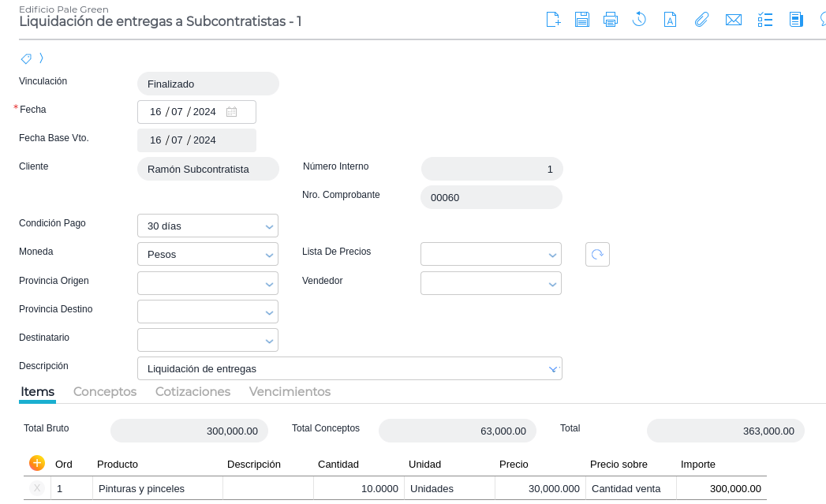Refresh prices with the reload button
The image size is (826, 504).
coord(597,254)
